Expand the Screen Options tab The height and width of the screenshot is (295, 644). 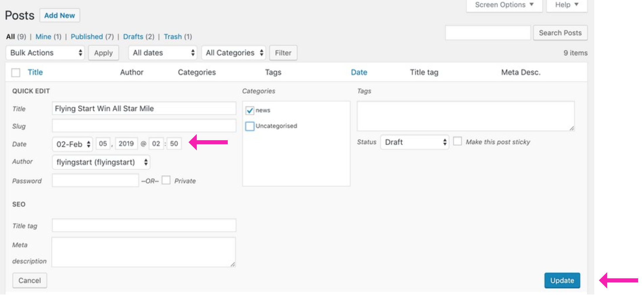(x=504, y=5)
